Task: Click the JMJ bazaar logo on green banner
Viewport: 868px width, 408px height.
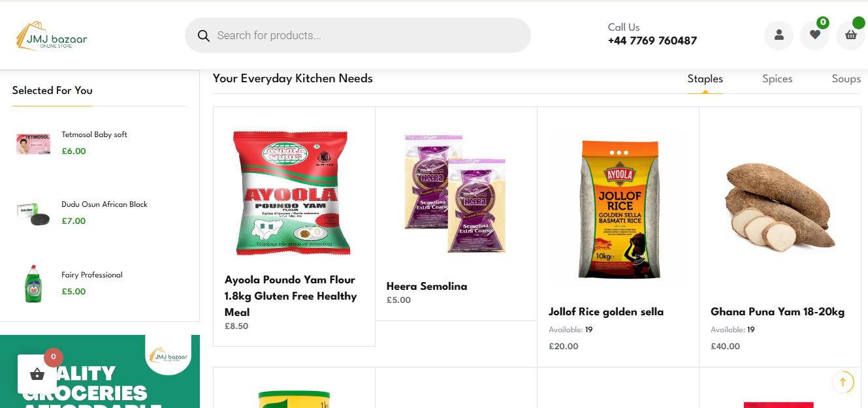Action: click(x=169, y=356)
